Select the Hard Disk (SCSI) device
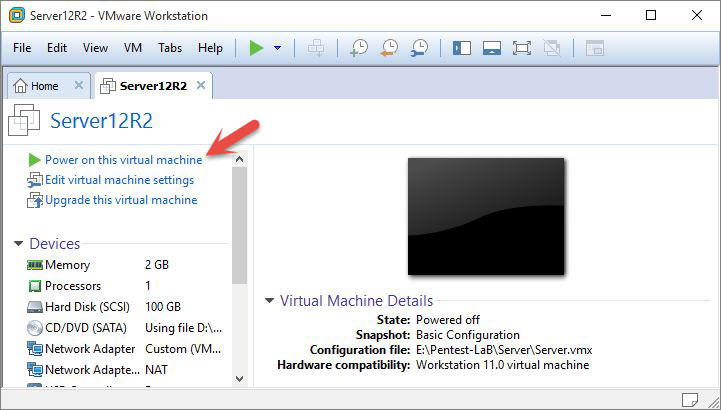This screenshot has height=410, width=721. [x=88, y=307]
